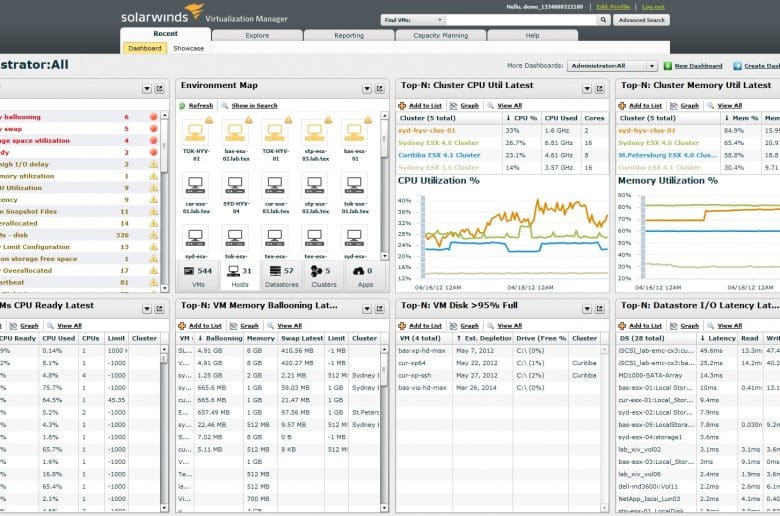Select the bas-esx-02.lab.tex host icon

point(235,132)
